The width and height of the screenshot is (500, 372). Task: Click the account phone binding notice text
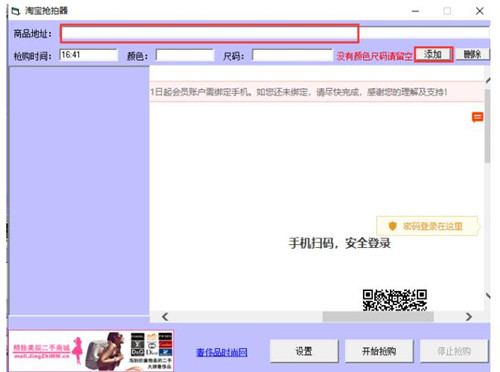pos(299,92)
